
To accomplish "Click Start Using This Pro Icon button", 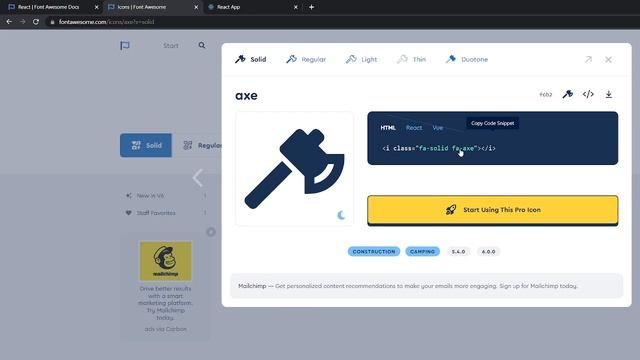I will [493, 210].
